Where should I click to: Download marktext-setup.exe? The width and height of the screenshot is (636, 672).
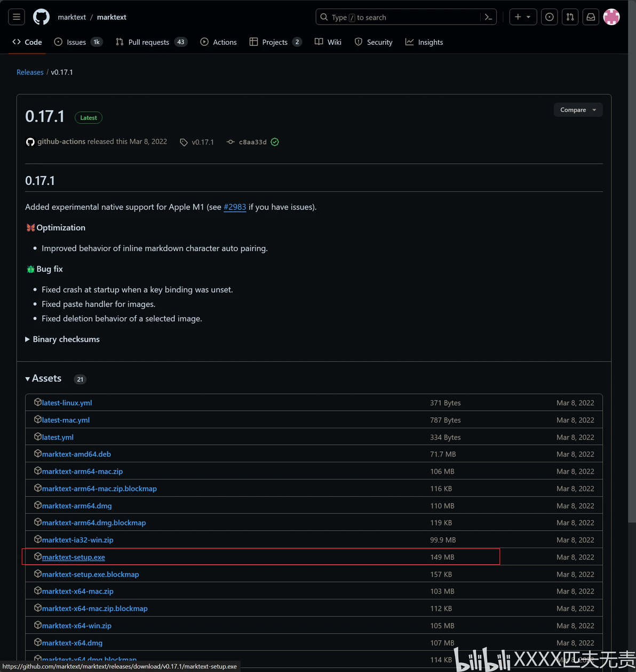(74, 557)
